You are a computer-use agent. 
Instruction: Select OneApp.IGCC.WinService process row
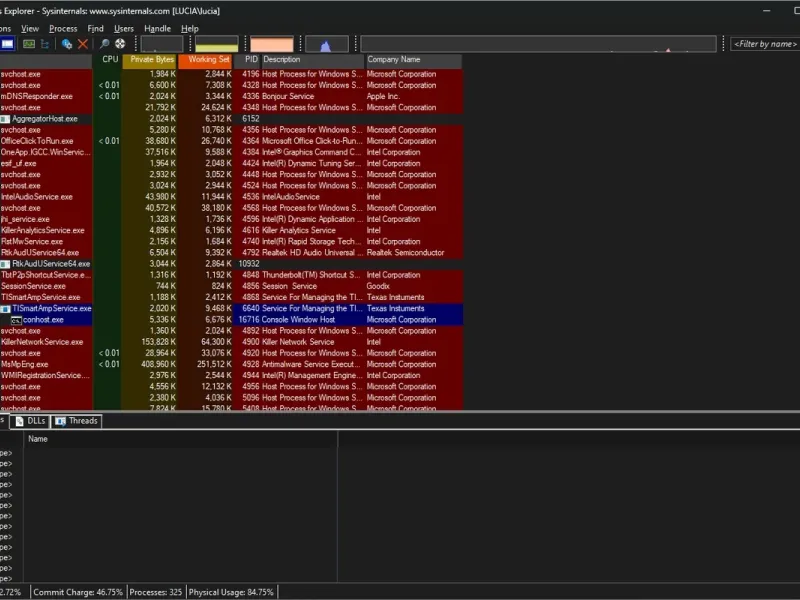pyautogui.click(x=231, y=153)
